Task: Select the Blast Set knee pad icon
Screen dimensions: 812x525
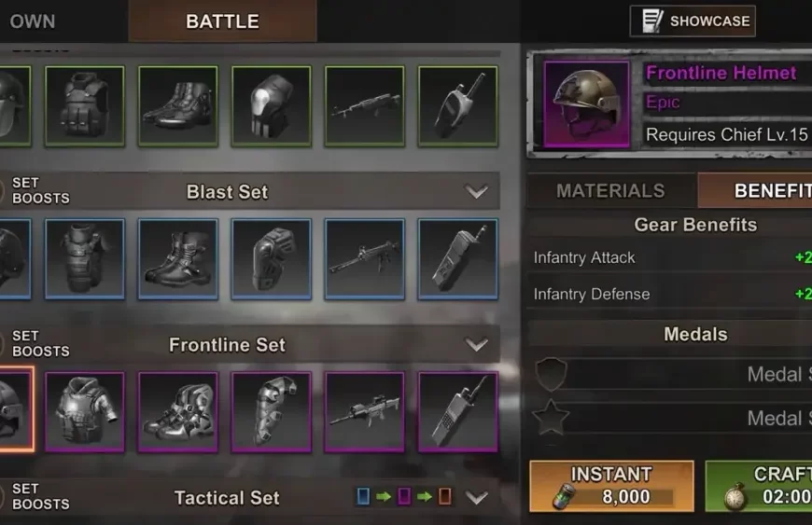Action: click(272, 259)
